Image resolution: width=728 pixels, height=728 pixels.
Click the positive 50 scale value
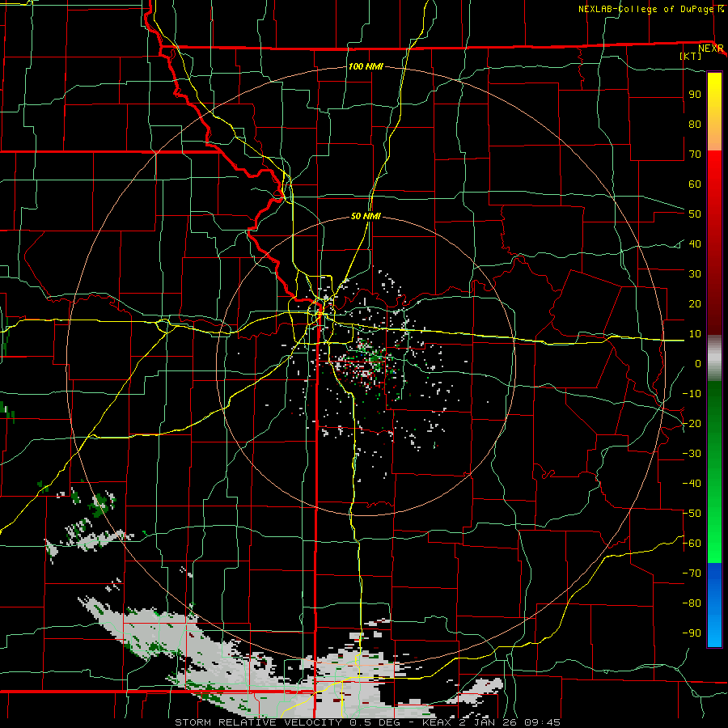point(695,214)
